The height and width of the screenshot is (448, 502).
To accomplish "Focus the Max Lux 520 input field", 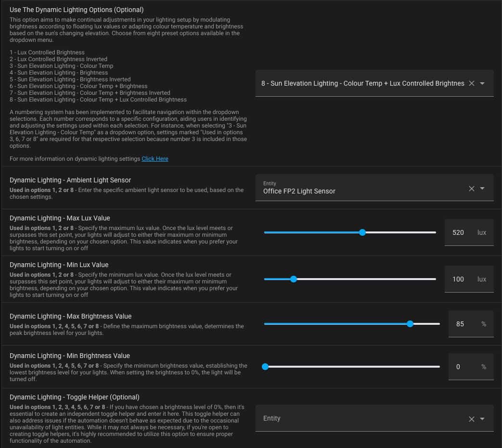I will click(x=469, y=232).
